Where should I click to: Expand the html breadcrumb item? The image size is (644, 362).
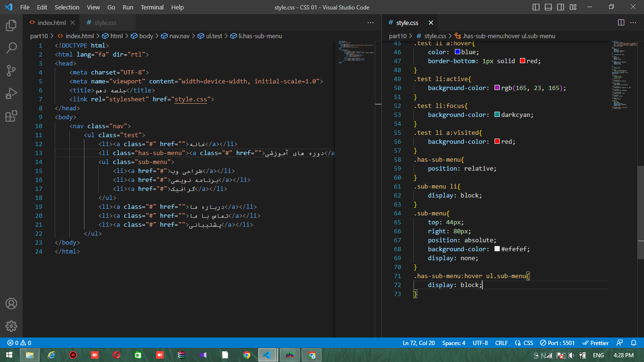[112, 36]
